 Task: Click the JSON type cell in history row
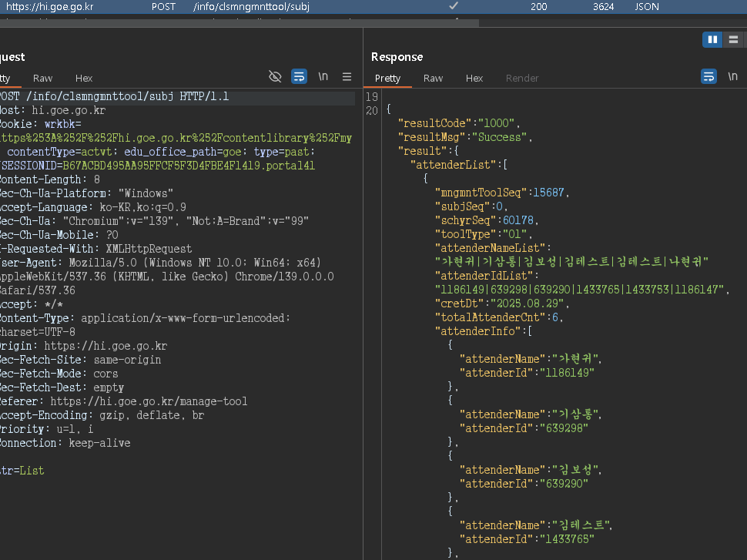coord(646,6)
